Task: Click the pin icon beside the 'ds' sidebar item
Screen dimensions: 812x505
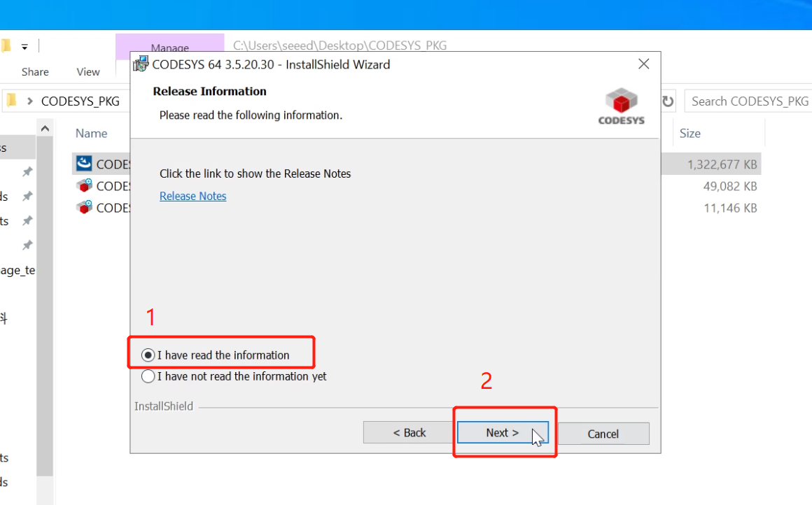Action: point(27,196)
